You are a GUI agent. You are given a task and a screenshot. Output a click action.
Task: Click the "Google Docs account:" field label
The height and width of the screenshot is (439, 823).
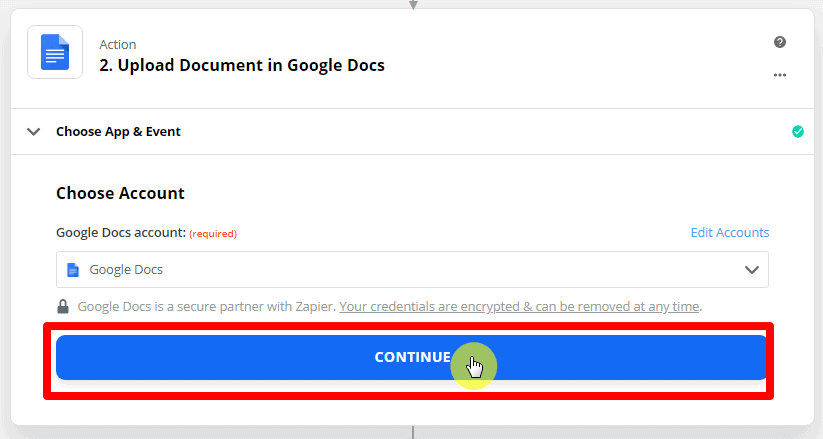121,233
